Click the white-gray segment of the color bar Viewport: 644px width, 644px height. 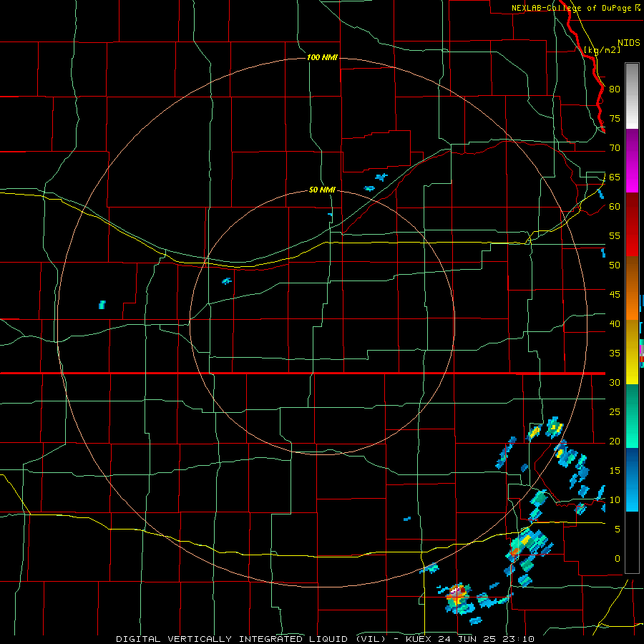click(x=632, y=96)
